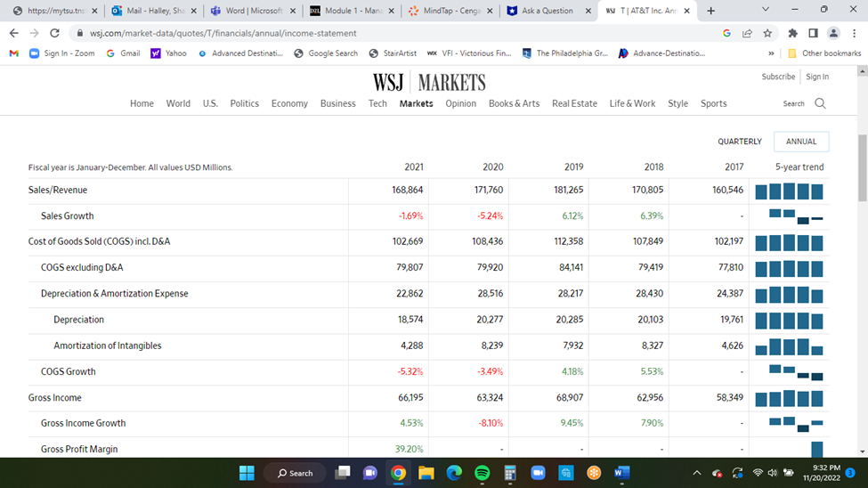Open the Gmail M bookmark icon
Viewport: 868px width, 488px height.
[14, 53]
